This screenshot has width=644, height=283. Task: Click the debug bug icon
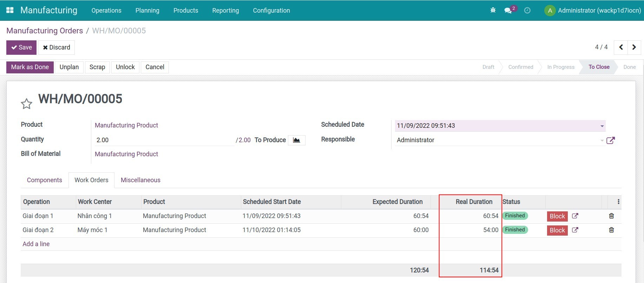coord(493,10)
